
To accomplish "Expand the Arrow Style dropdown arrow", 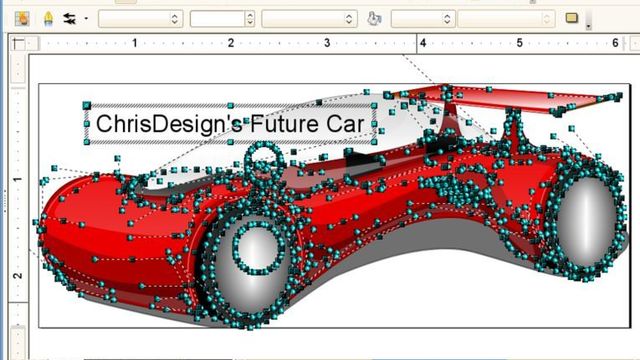I will point(86,19).
